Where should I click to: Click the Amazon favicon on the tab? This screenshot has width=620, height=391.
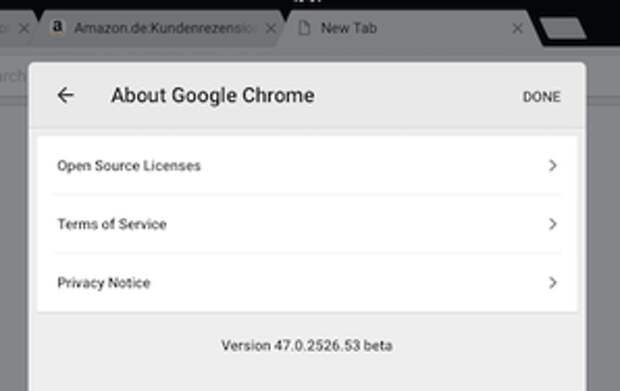pyautogui.click(x=57, y=28)
